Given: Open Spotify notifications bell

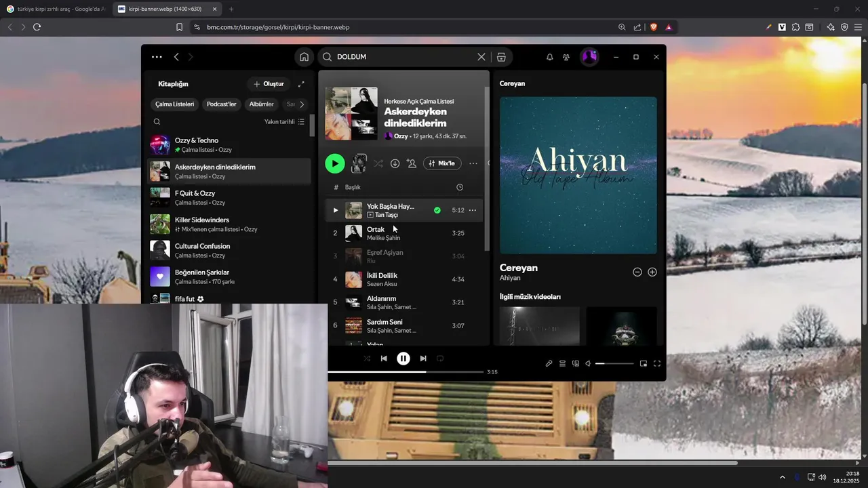Looking at the screenshot, I should (x=549, y=57).
